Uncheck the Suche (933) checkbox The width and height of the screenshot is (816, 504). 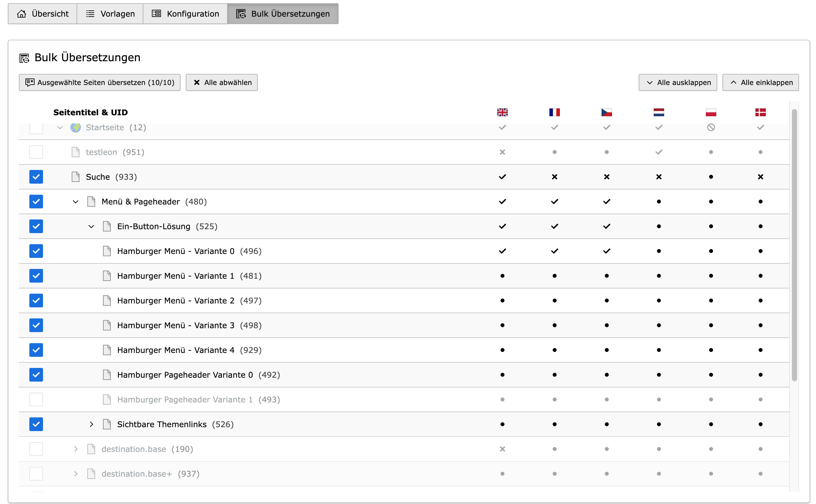36,177
